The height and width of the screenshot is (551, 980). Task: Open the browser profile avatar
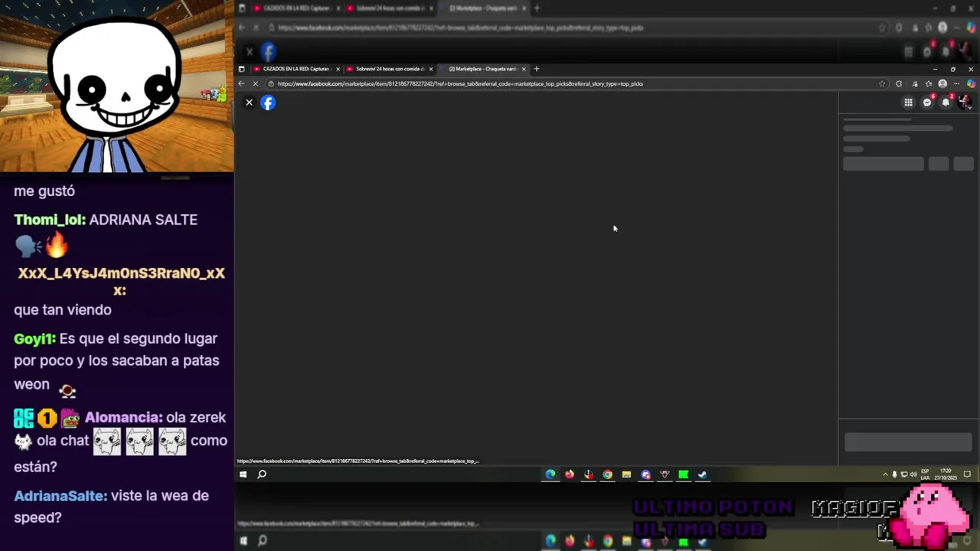942,83
